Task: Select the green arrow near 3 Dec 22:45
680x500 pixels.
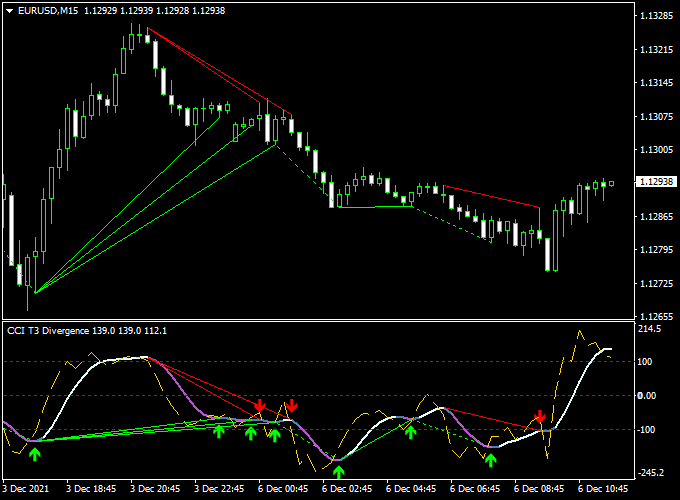Action: point(219,431)
